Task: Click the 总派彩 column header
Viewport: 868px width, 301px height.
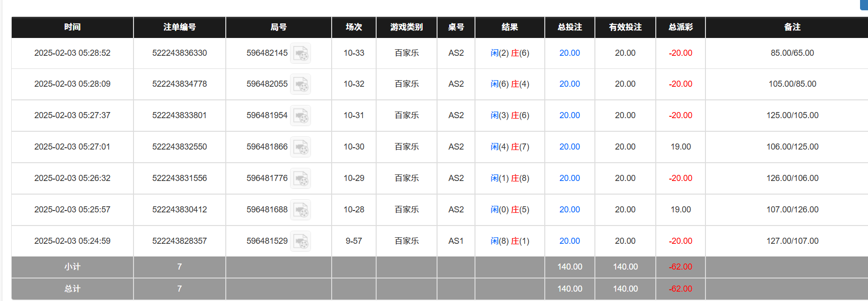Action: coord(680,27)
